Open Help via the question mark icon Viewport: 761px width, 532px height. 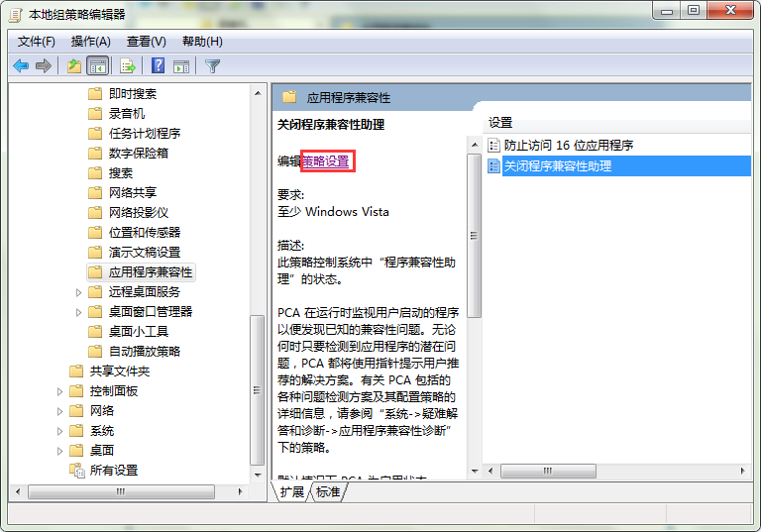coord(158,66)
